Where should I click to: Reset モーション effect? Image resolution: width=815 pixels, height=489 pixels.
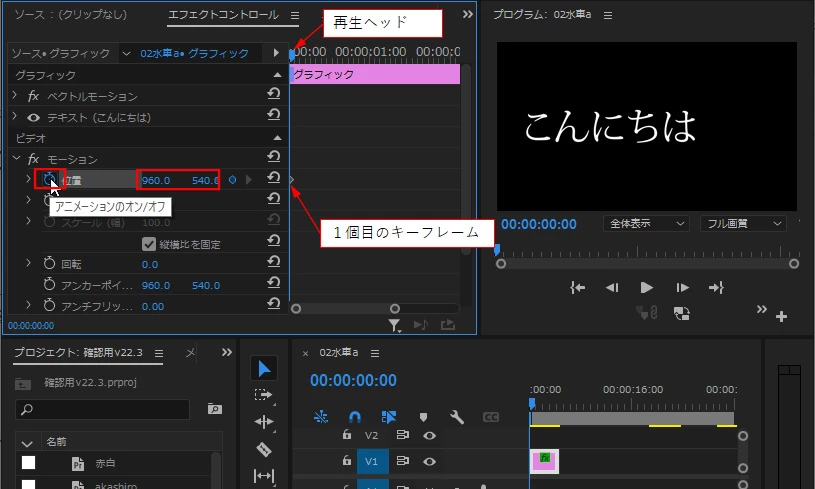[274, 156]
